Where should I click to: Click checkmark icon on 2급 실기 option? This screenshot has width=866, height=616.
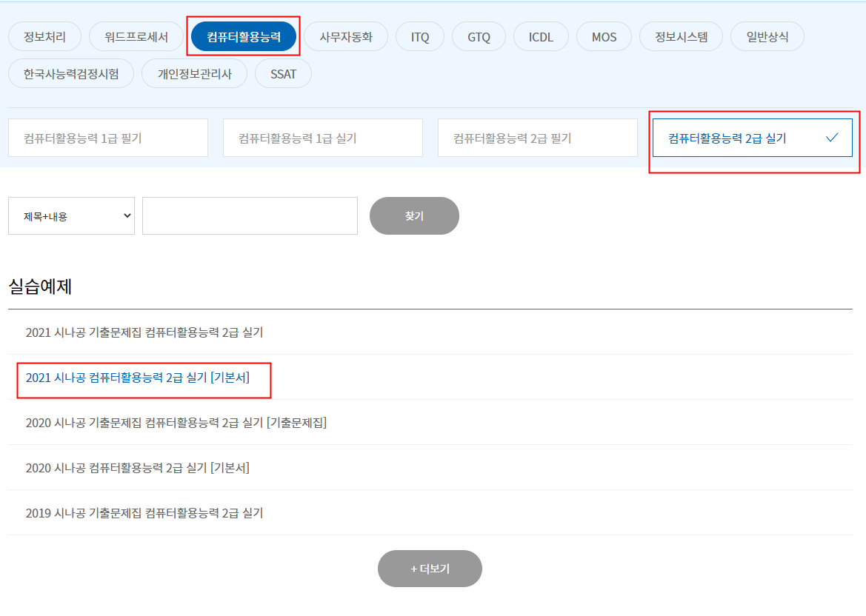[x=832, y=138]
